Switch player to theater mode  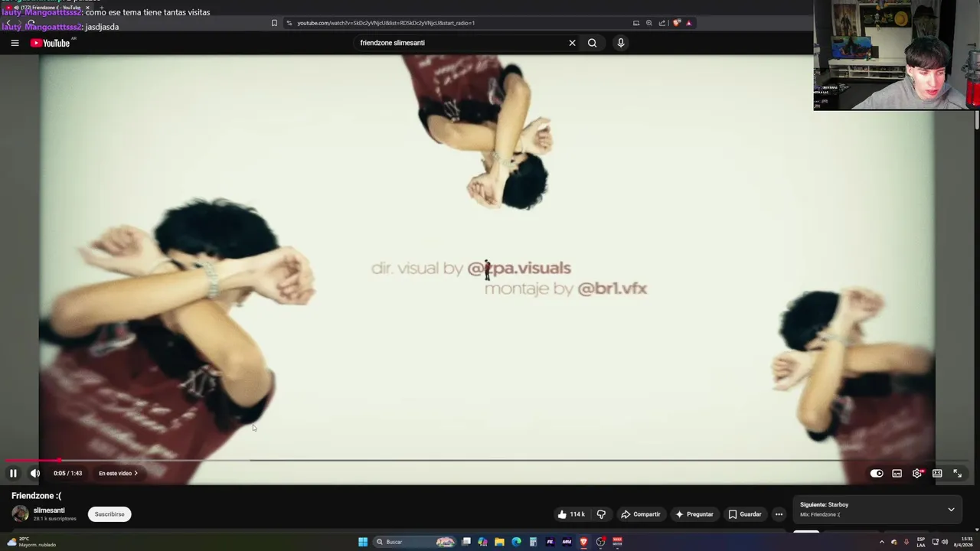click(x=937, y=473)
